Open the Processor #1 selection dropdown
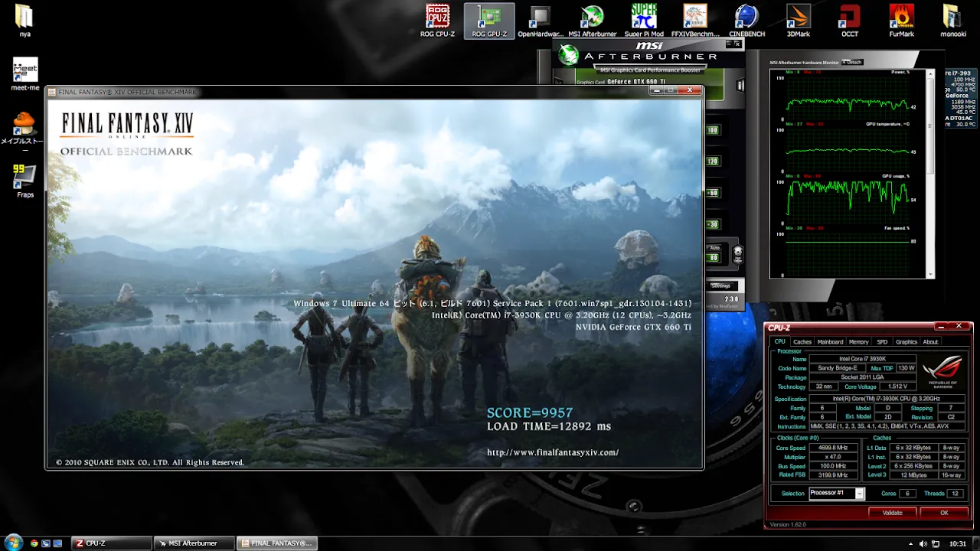Image resolution: width=980 pixels, height=551 pixels. (x=859, y=494)
